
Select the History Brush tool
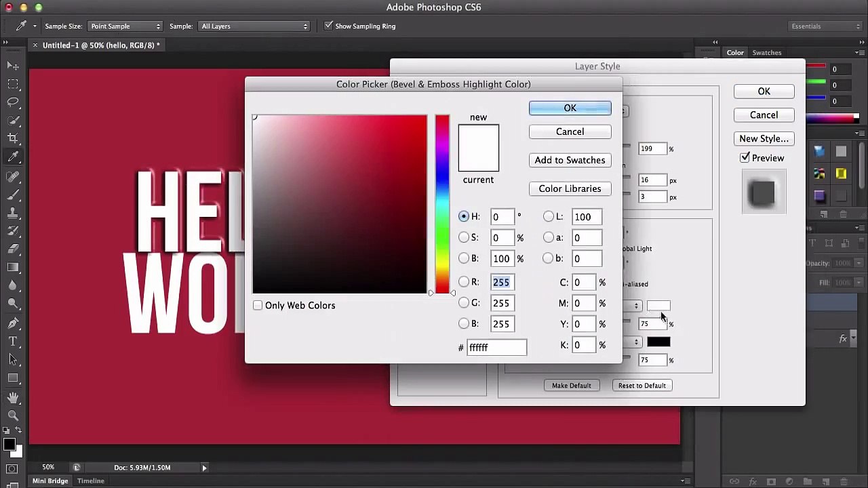click(x=13, y=231)
